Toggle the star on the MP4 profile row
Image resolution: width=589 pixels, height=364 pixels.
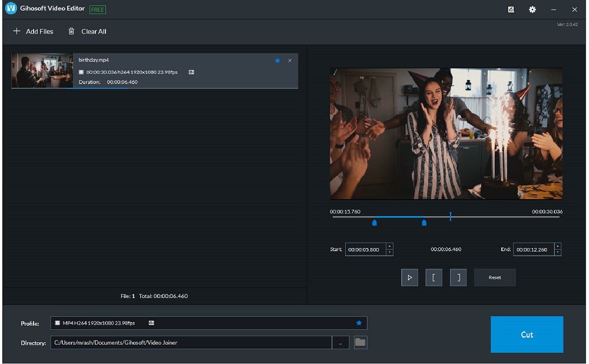pyautogui.click(x=359, y=323)
